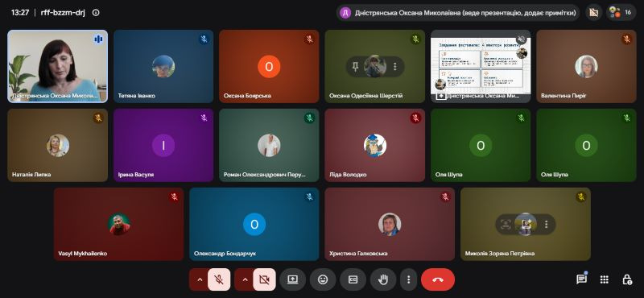Show participants list with 16 badge

(x=620, y=12)
